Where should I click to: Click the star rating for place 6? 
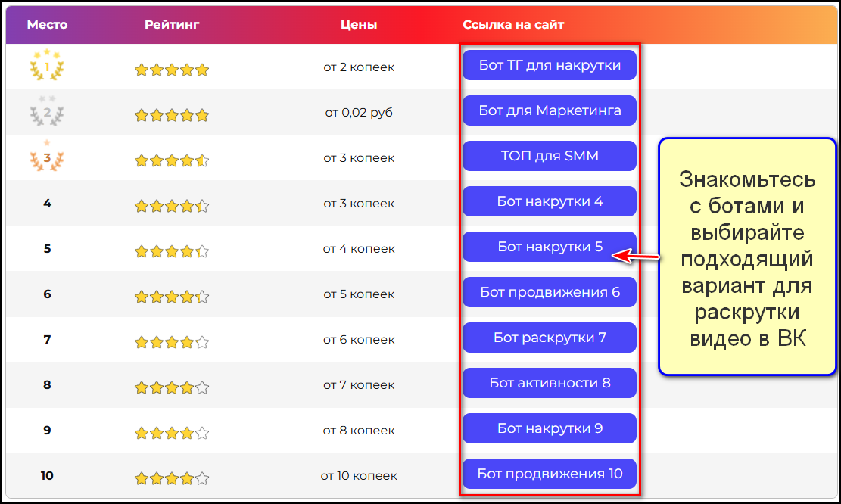click(172, 297)
